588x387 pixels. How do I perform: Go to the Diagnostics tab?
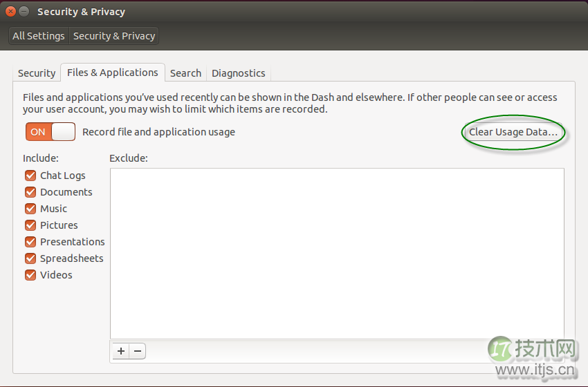(238, 73)
